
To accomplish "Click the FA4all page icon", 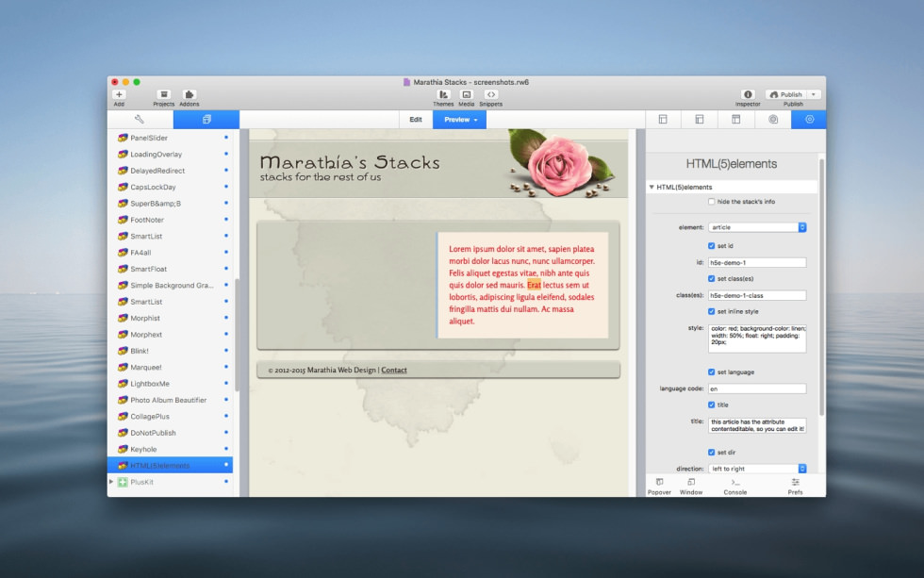I will pos(123,252).
